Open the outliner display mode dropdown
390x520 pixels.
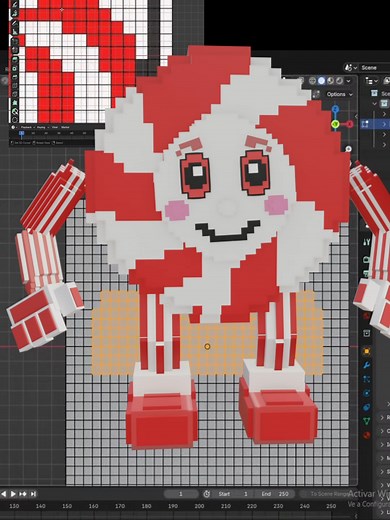click(372, 81)
